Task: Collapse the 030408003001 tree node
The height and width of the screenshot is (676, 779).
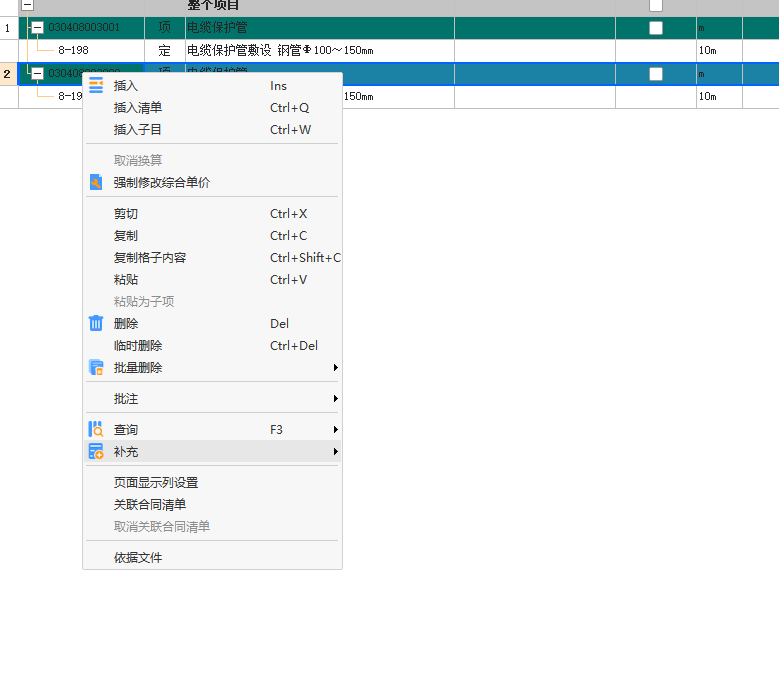Action: (37, 27)
